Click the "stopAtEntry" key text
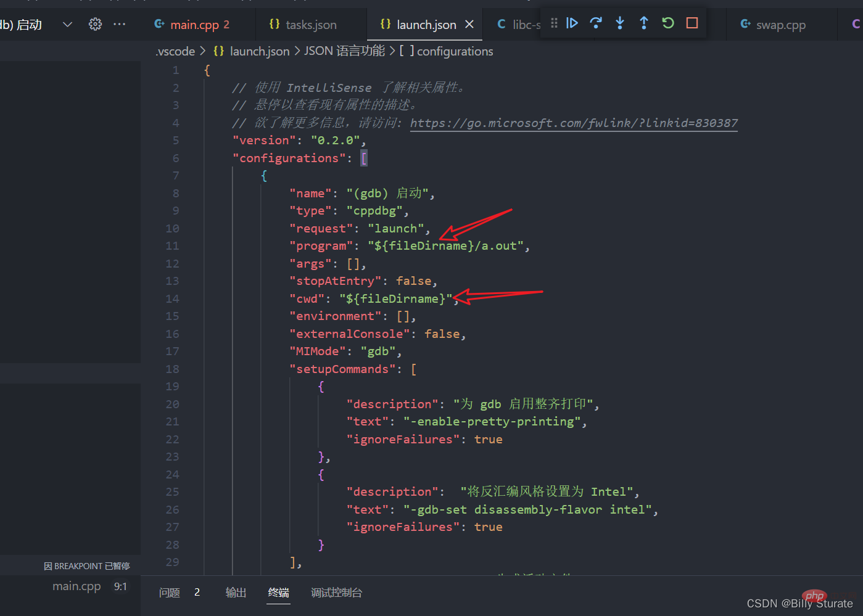 point(336,281)
